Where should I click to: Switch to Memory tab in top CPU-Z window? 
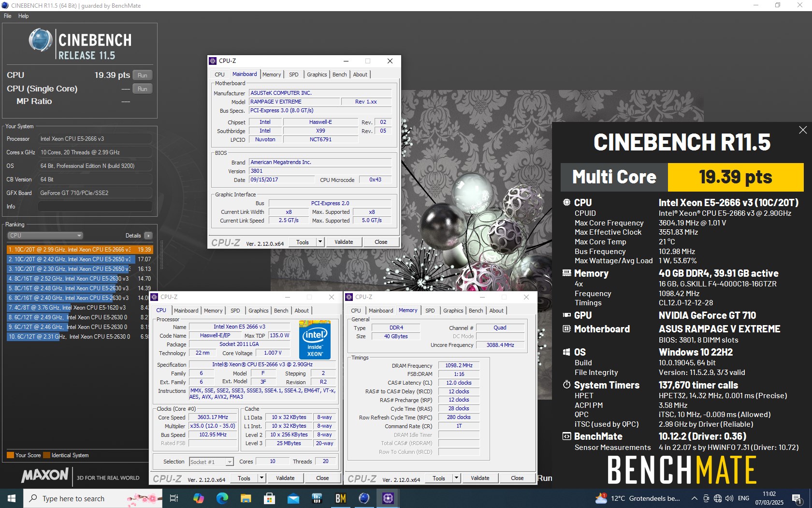pyautogui.click(x=272, y=75)
